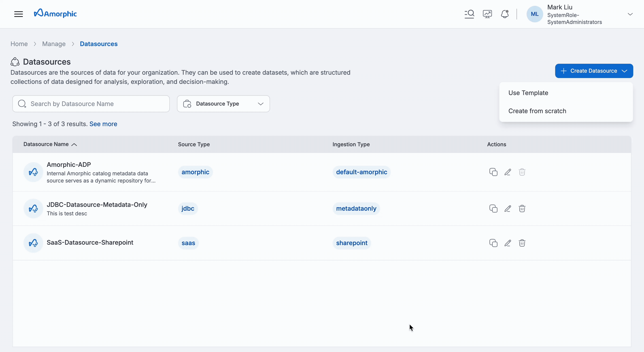Viewport: 644px width, 352px height.
Task: Select Use Template from the menu
Action: coord(528,93)
